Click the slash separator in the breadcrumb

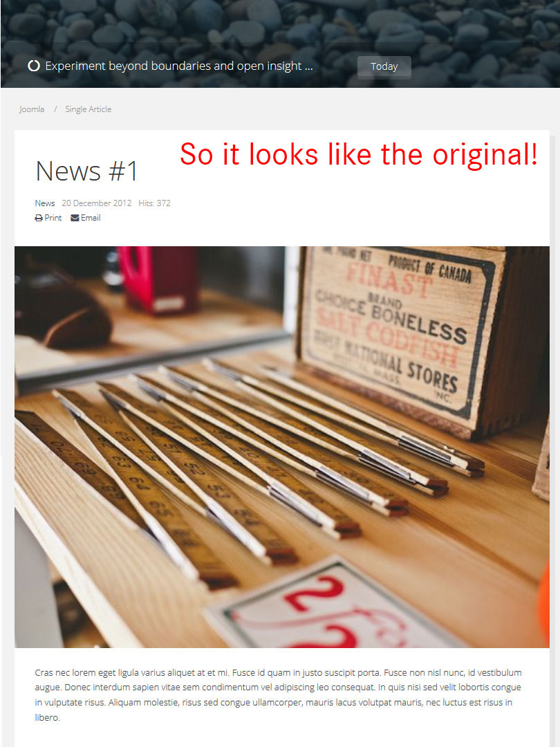(55, 109)
